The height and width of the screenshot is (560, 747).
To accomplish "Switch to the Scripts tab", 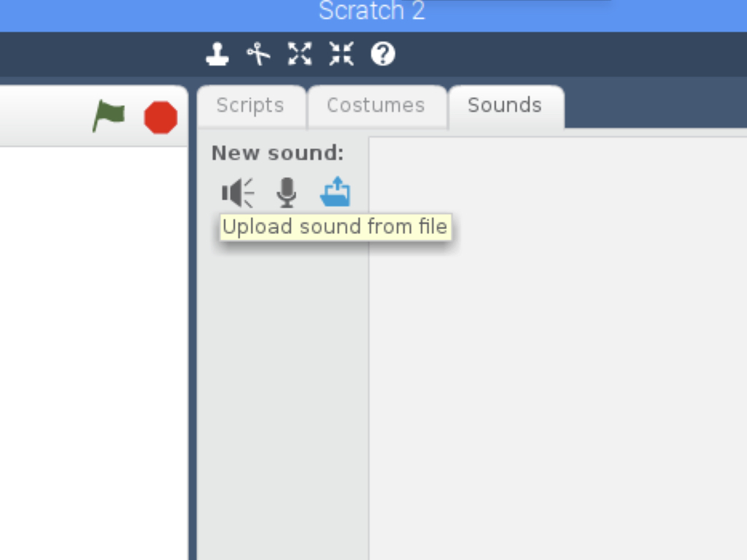I will tap(251, 106).
